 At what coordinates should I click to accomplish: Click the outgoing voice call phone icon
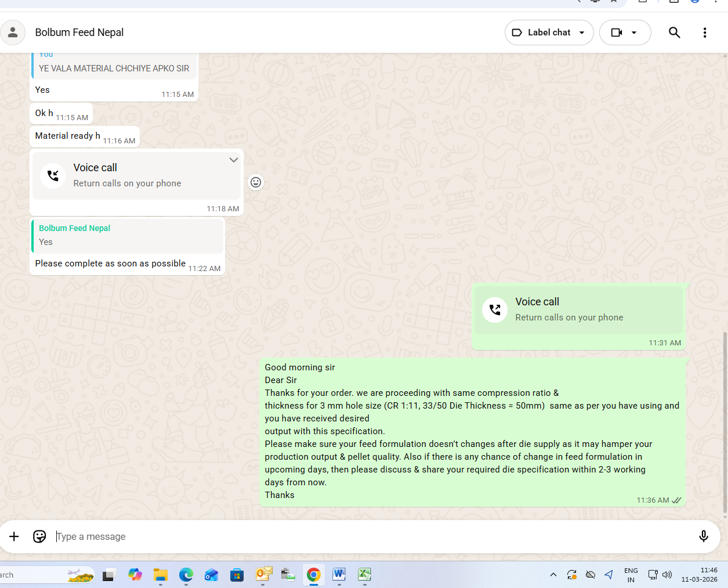[x=495, y=309]
